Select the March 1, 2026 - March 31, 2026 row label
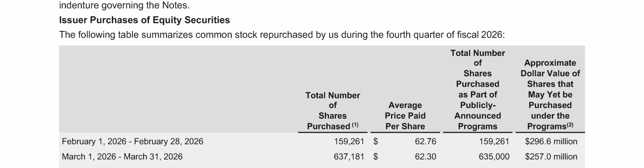 click(x=122, y=157)
